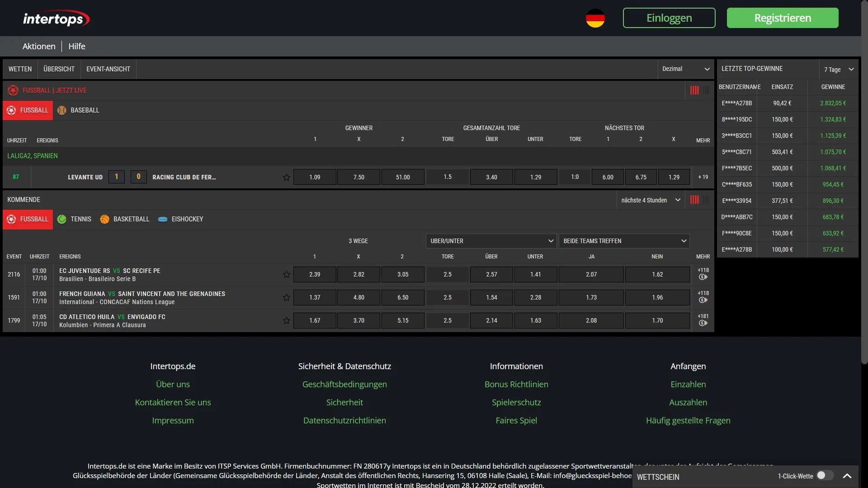The height and width of the screenshot is (488, 868).
Task: Favorite the EC Juventude RS match star
Action: 286,274
